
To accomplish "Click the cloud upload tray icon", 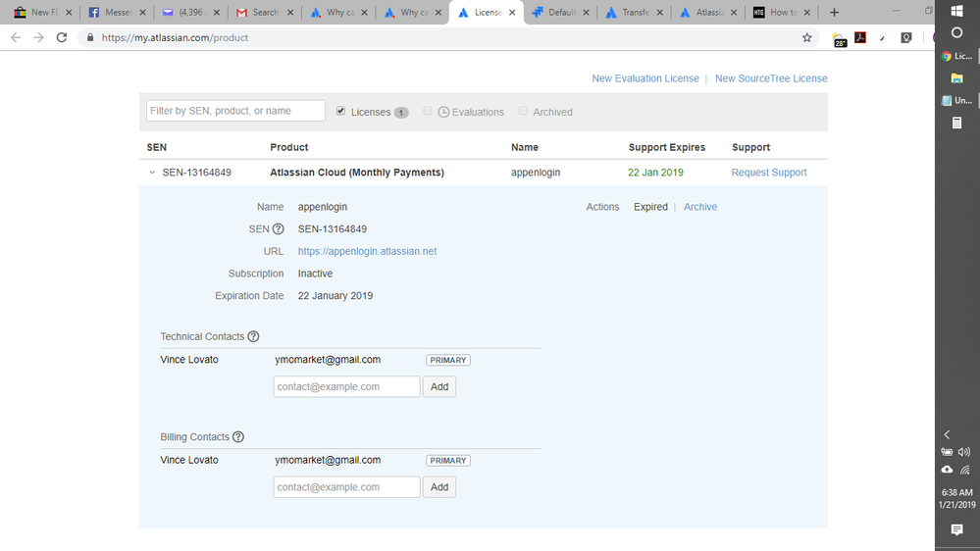I will 947,470.
